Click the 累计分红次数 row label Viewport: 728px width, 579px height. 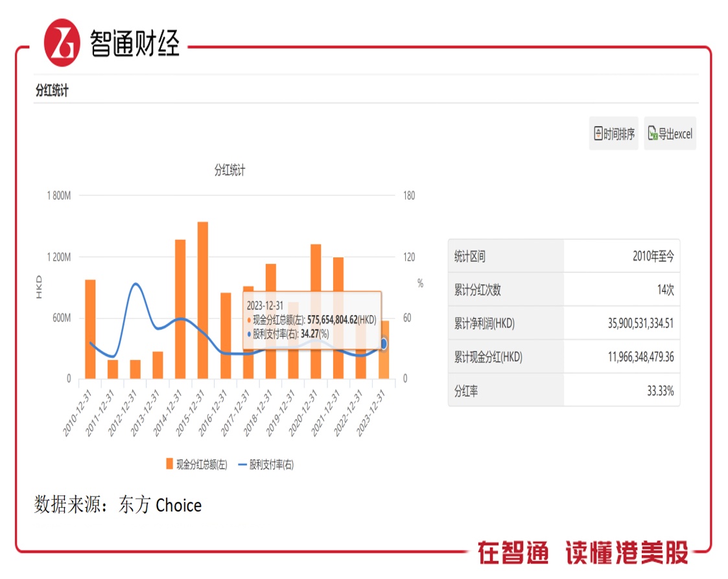pyautogui.click(x=477, y=290)
